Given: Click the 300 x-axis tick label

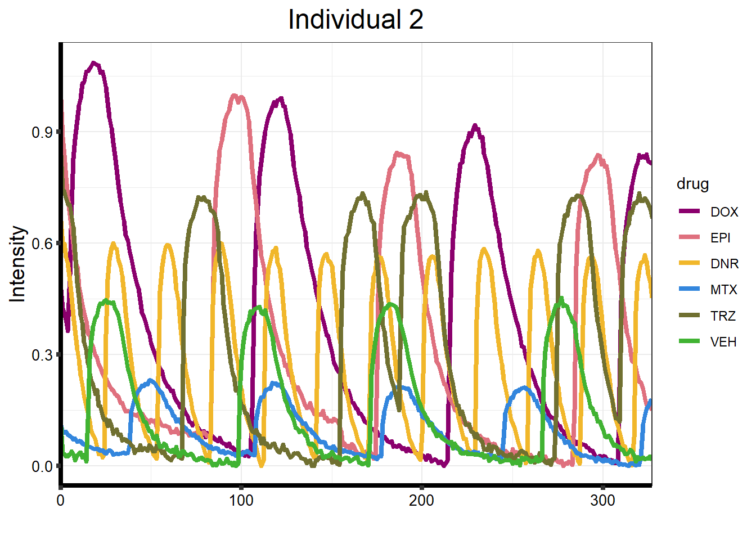Looking at the screenshot, I should [602, 501].
